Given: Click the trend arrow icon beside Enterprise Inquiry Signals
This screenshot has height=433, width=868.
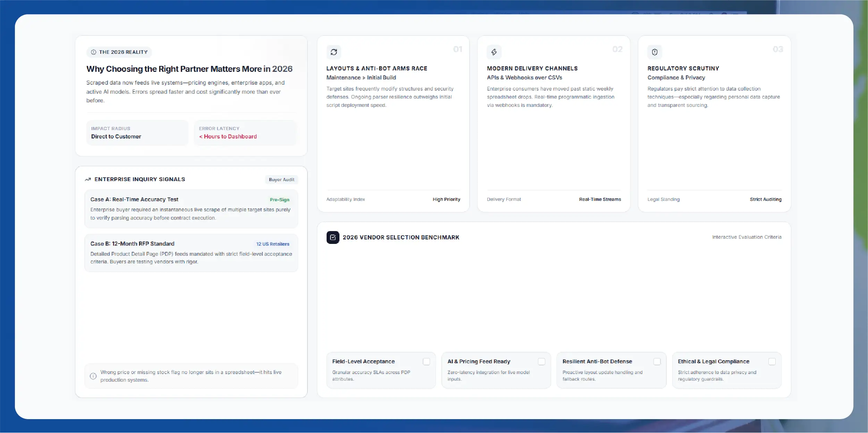Looking at the screenshot, I should [88, 179].
